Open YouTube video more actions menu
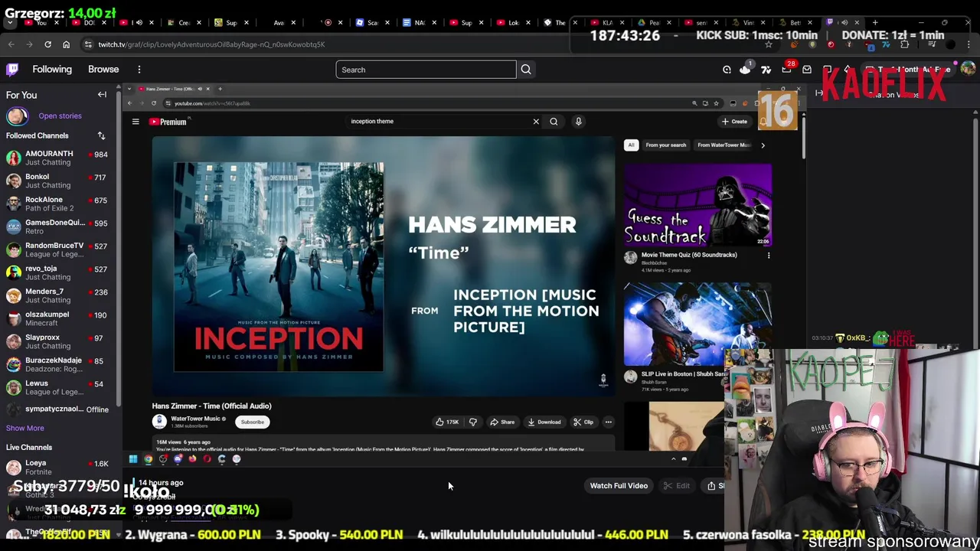This screenshot has width=980, height=551. 609,422
